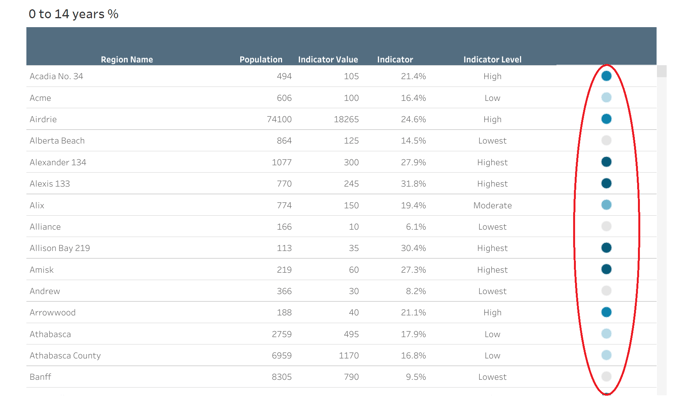Click the vertical scrollbar thumb of table

click(x=661, y=72)
